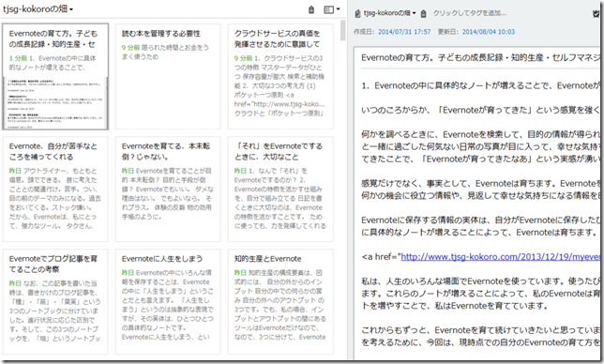This screenshot has height=364, width=604.
Task: Click created date 2014/07/31 17:57
Action: tap(404, 32)
